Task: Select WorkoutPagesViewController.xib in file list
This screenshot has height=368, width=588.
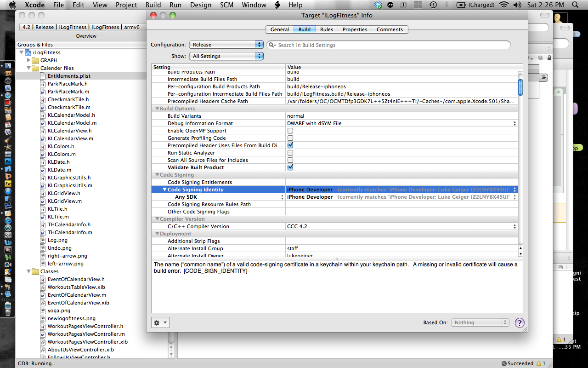Action: (x=88, y=342)
